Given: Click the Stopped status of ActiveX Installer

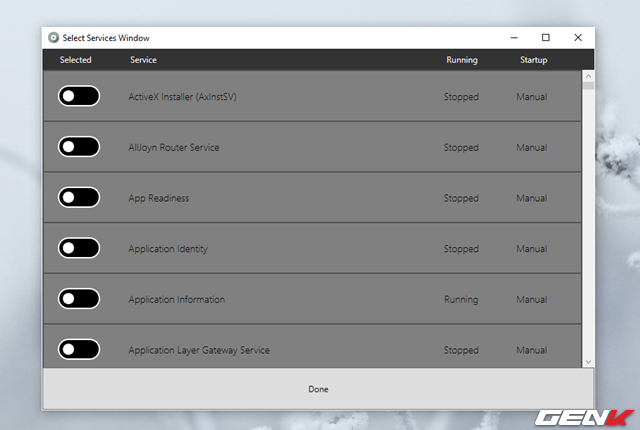Looking at the screenshot, I should pyautogui.click(x=461, y=97).
